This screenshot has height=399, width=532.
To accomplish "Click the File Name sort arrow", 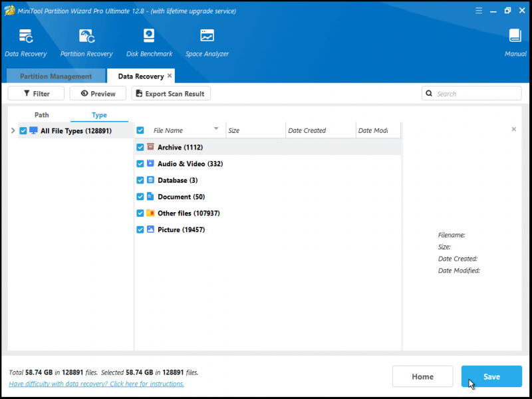I will pos(216,128).
